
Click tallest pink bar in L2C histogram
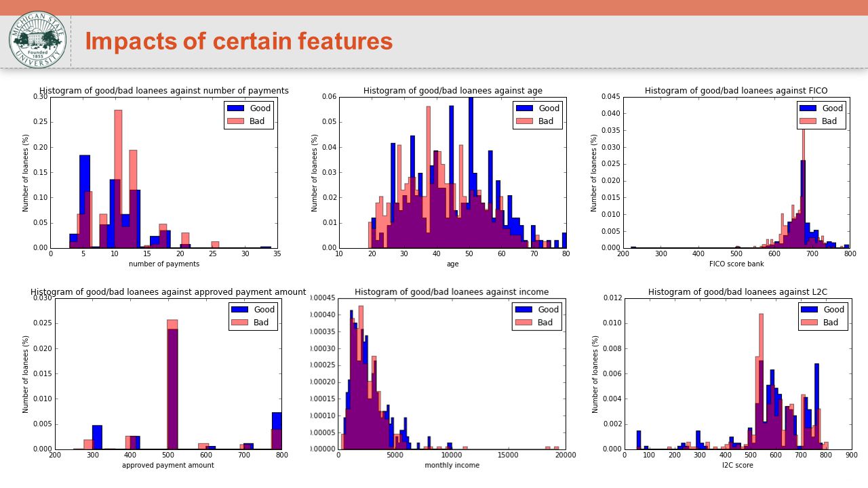[x=761, y=382]
